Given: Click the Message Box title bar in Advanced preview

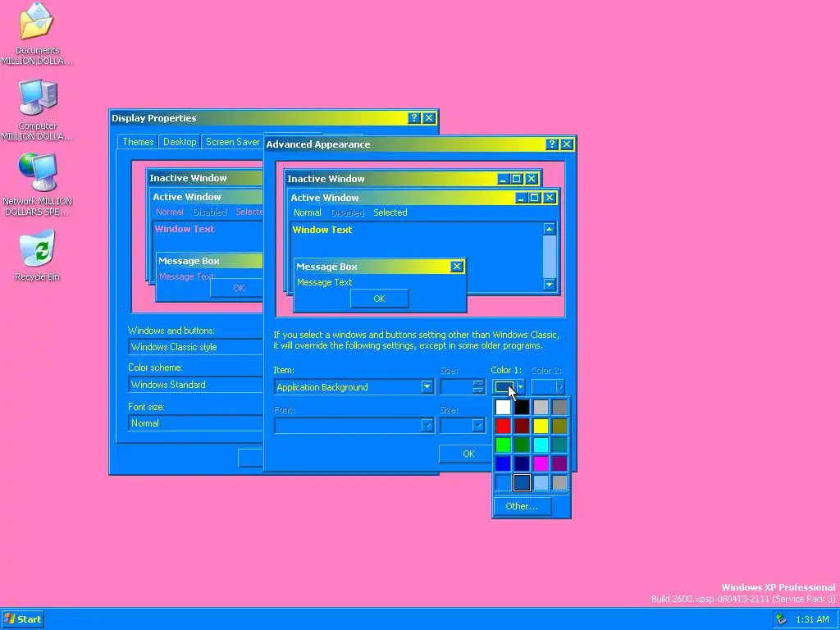Looking at the screenshot, I should 379,267.
